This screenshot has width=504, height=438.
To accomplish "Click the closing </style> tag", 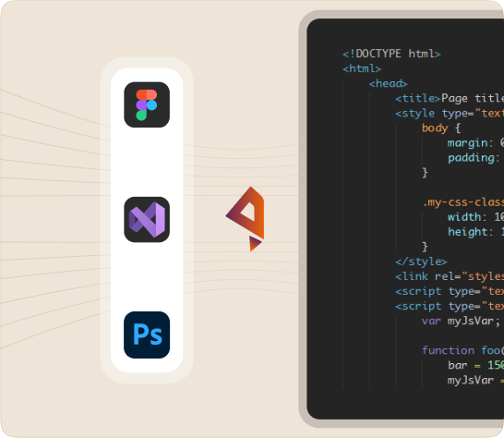I will [x=421, y=262].
